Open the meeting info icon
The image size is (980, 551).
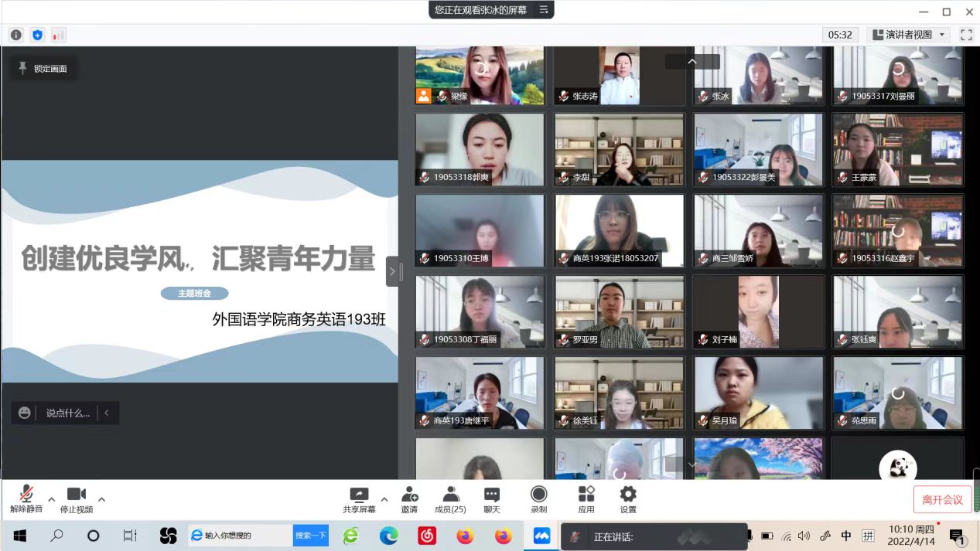coord(16,35)
